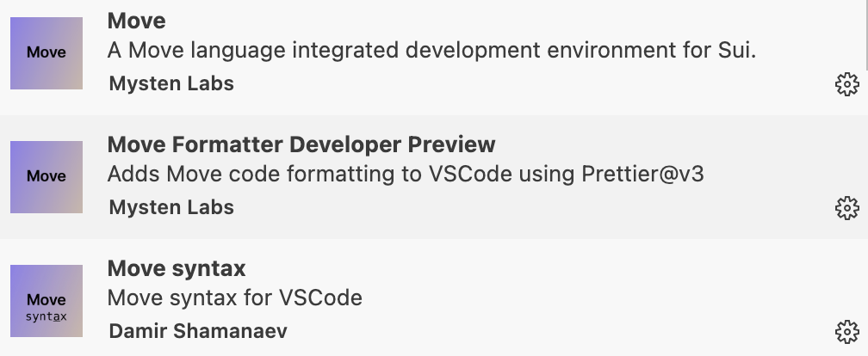The height and width of the screenshot is (356, 868).
Task: Select the Move syntax extension title
Action: click(x=177, y=268)
